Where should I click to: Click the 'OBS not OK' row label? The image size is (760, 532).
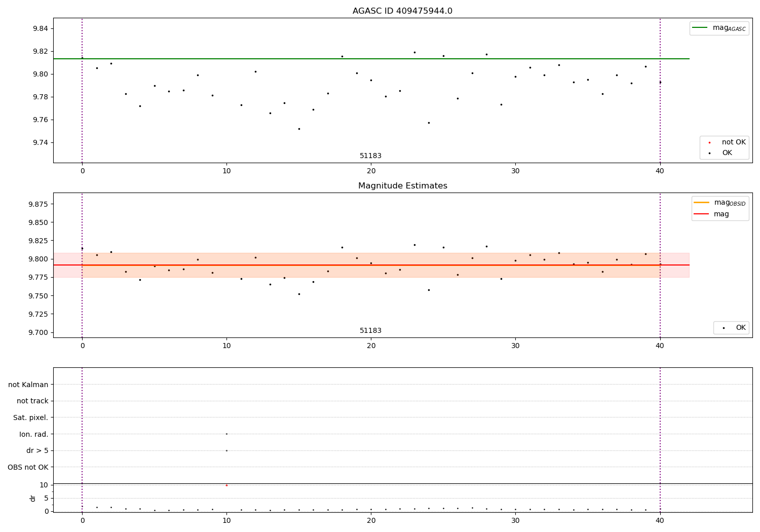pyautogui.click(x=28, y=467)
